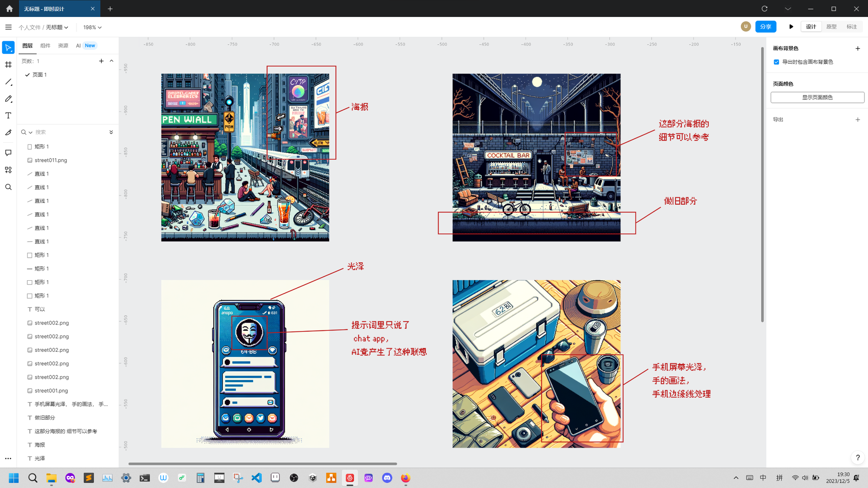The image size is (868, 488).
Task: Expand all layers double-chevron
Action: 111,132
